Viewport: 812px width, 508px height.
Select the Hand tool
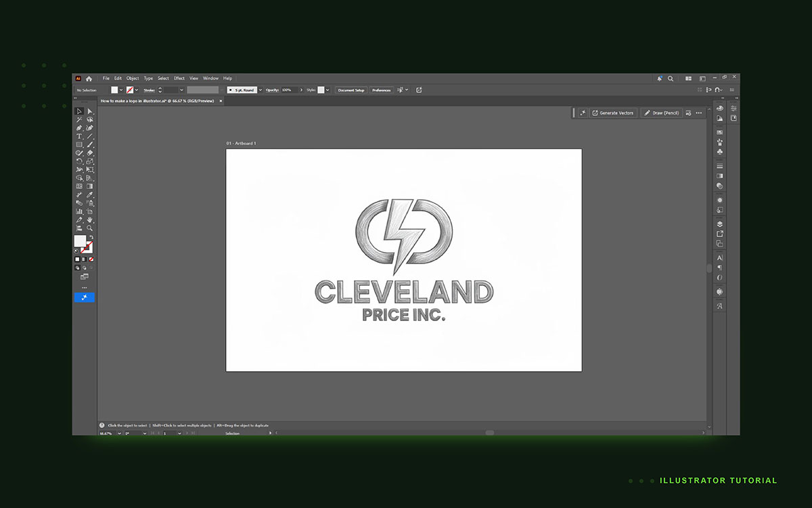click(89, 219)
